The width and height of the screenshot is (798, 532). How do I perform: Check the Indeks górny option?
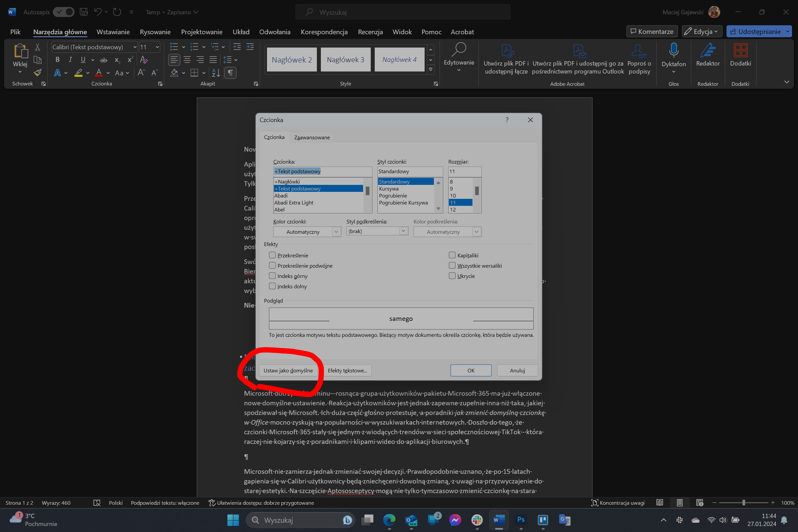272,276
